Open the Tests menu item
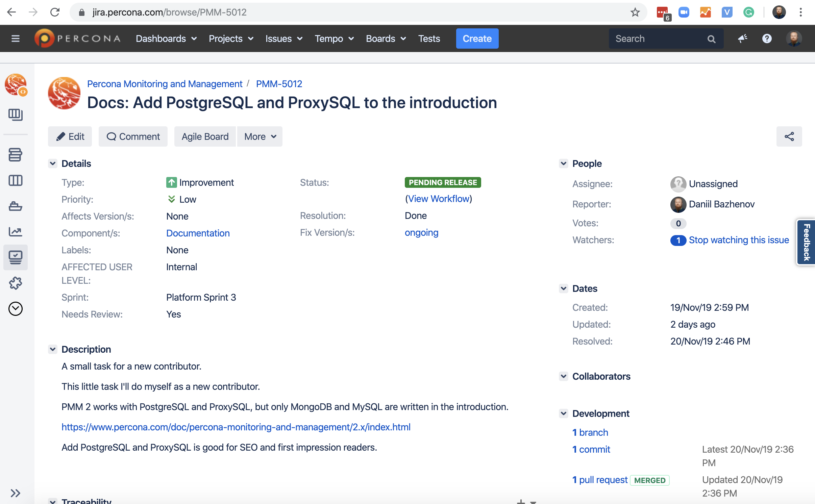 429,39
